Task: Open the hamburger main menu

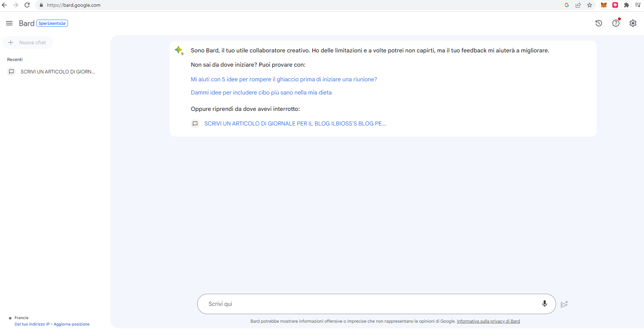Action: [x=9, y=23]
